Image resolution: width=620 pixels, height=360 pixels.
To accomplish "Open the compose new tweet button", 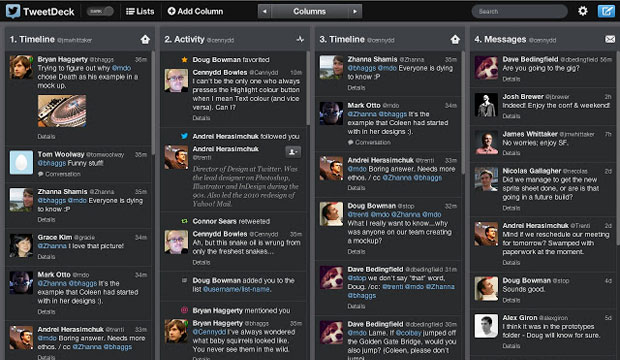I will pyautogui.click(x=606, y=11).
